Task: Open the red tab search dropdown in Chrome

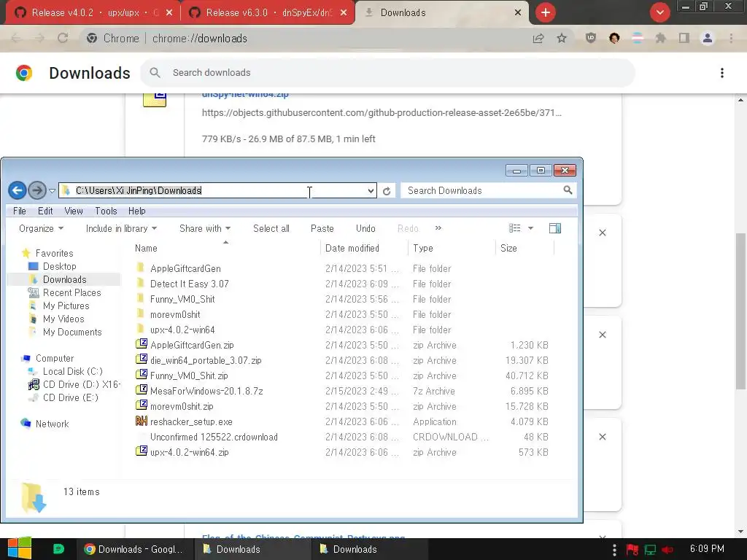Action: [660, 12]
